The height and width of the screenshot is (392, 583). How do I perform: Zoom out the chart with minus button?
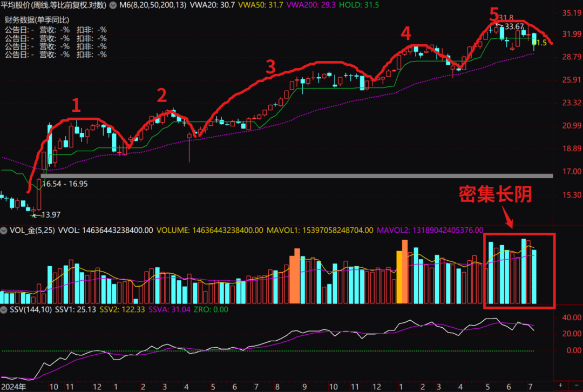[x=577, y=386]
